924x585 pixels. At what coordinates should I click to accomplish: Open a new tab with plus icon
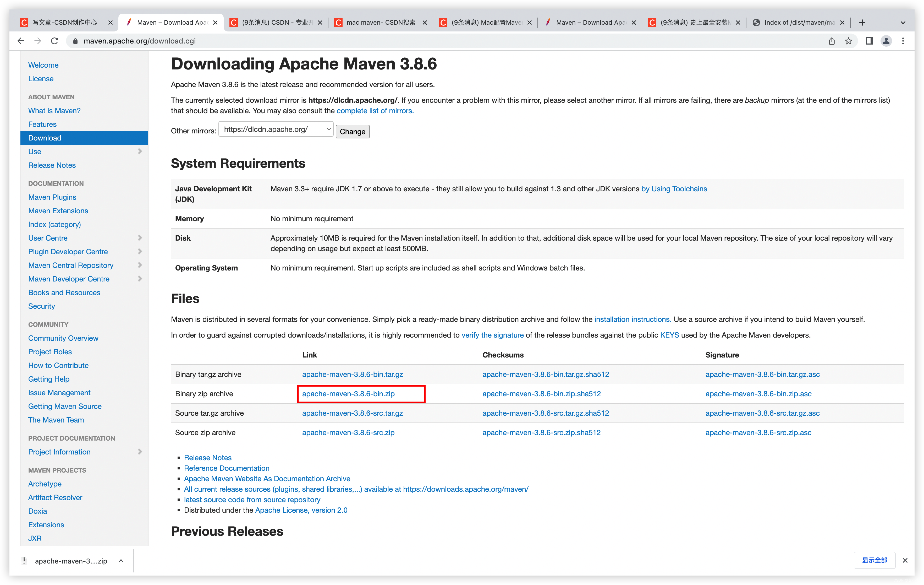click(x=862, y=23)
